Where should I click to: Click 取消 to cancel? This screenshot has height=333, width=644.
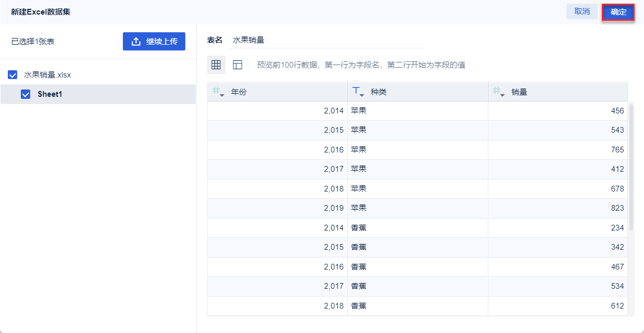click(582, 12)
